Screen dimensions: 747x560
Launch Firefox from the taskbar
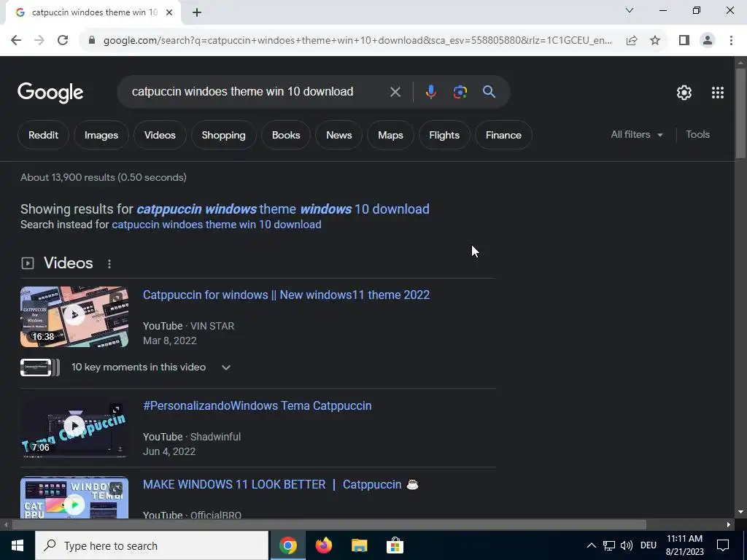[x=323, y=545]
